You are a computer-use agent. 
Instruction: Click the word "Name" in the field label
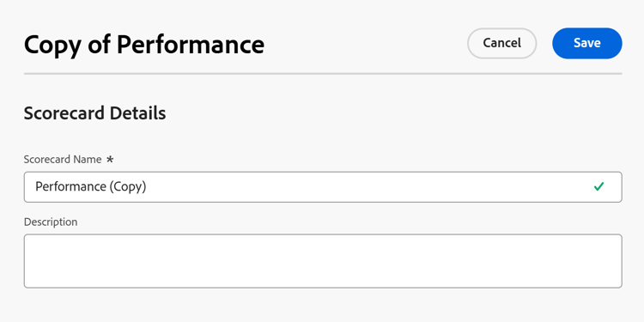click(x=88, y=160)
